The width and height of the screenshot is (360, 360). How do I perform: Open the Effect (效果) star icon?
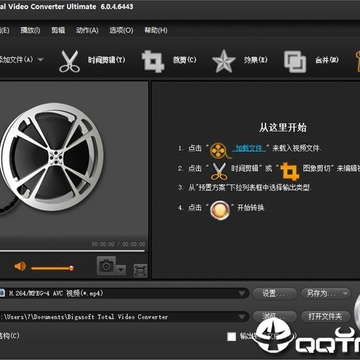tap(224, 61)
